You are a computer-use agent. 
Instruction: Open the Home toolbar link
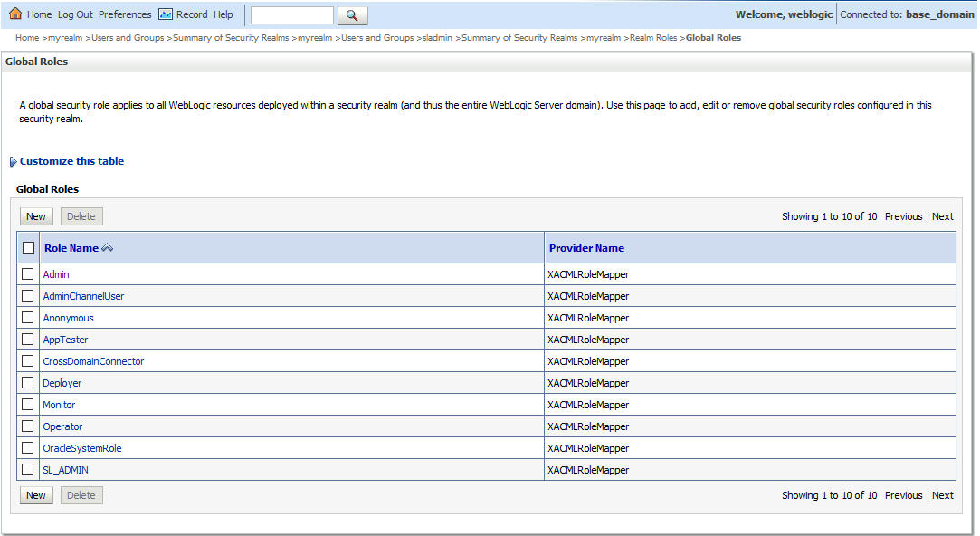pos(40,14)
